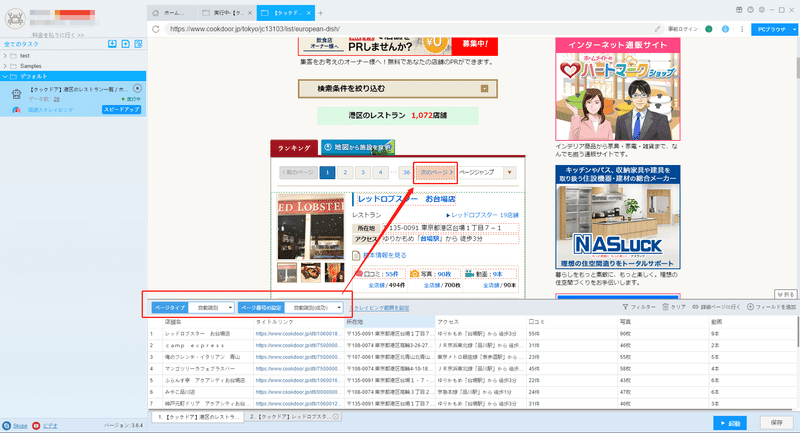This screenshot has height=433, width=800.
Task: Click the 次のページ pagination button
Action: pos(435,172)
